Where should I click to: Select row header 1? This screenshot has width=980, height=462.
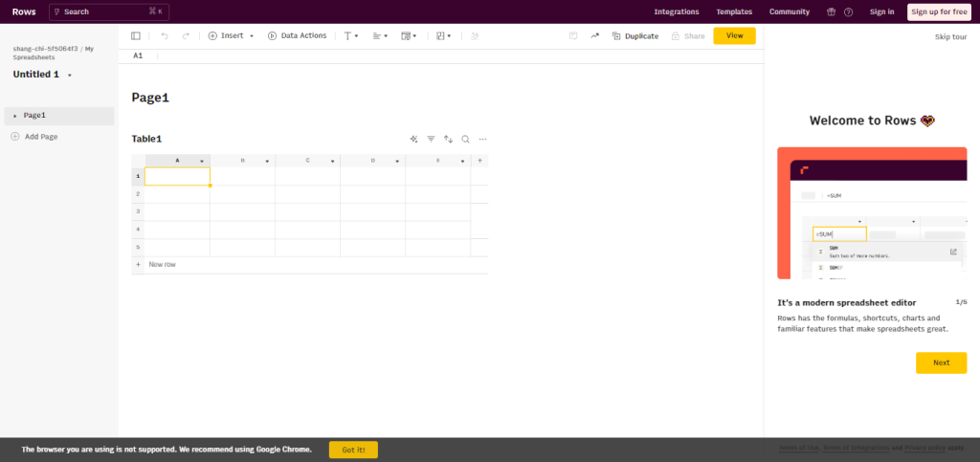point(138,177)
